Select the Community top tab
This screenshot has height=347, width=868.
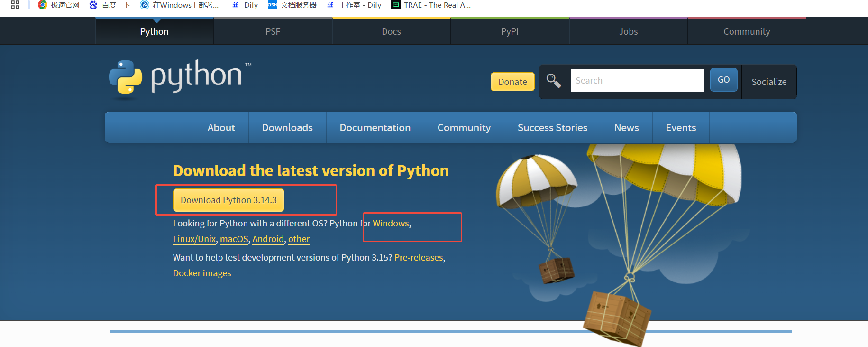click(747, 31)
